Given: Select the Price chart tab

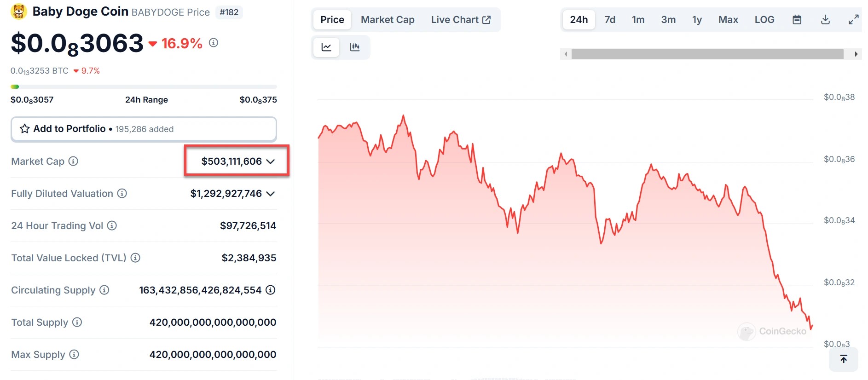Looking at the screenshot, I should [332, 20].
